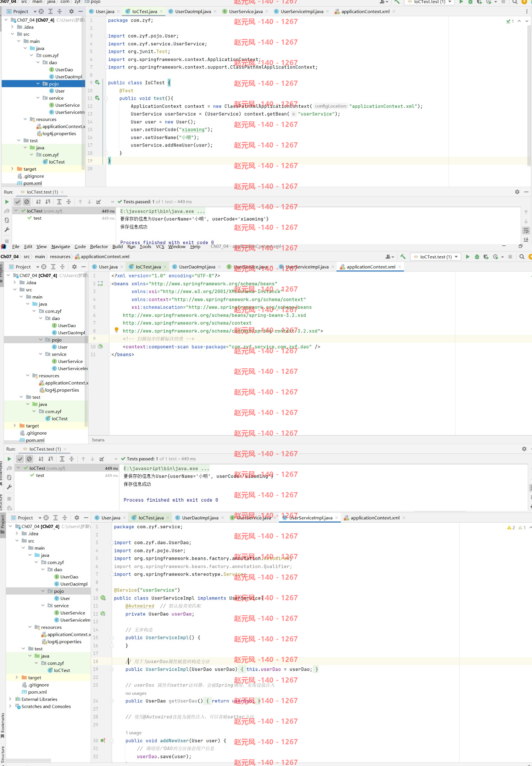
Task: Toggle Show Passed in applicationContext.xml window's Run panel
Action: pos(20,459)
